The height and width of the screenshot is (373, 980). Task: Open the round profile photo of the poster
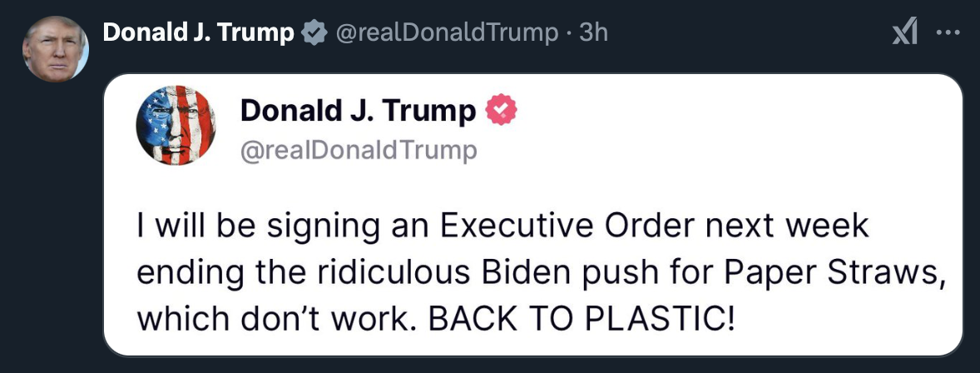55,48
